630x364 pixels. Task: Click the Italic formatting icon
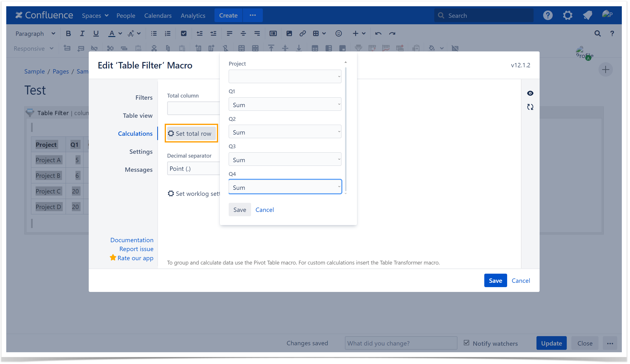coord(82,33)
